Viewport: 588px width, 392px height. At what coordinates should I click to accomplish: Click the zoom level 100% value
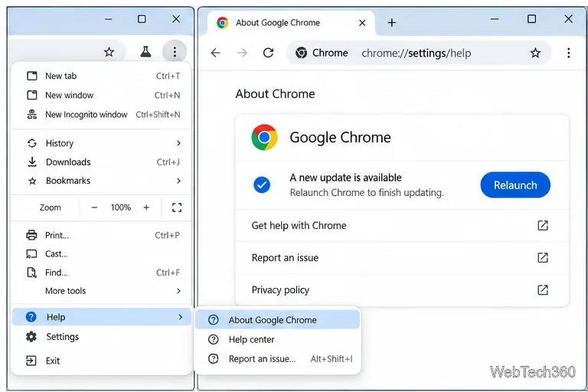(121, 207)
